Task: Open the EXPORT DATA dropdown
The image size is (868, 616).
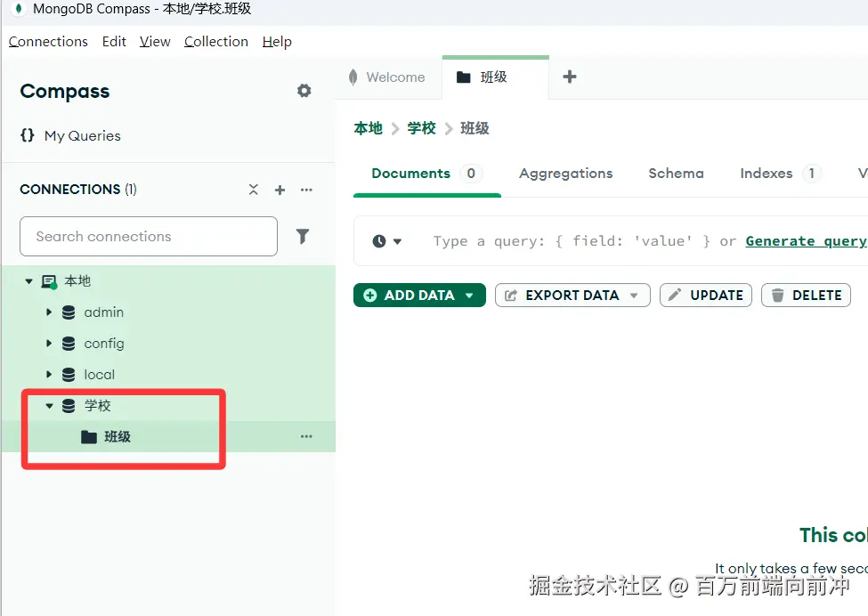Action: [572, 295]
